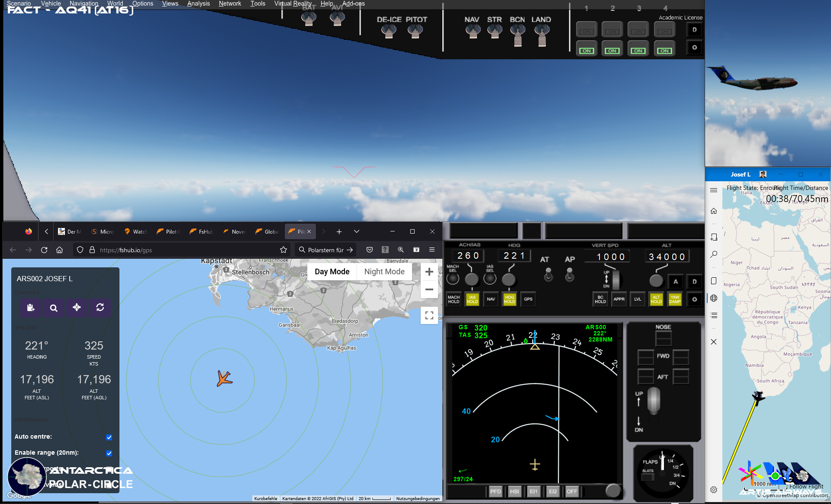The width and height of the screenshot is (831, 504).
Task: Reload the Firefox page
Action: pyautogui.click(x=44, y=250)
